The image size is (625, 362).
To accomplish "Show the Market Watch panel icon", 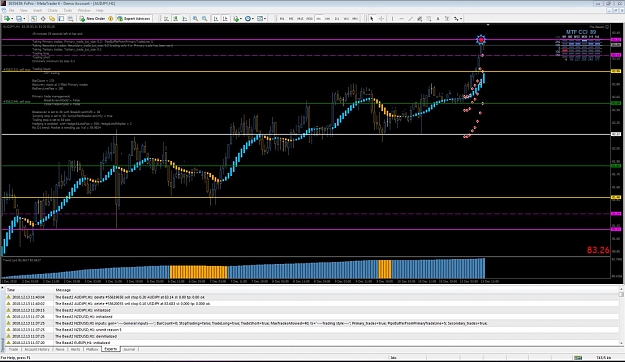I will point(33,18).
